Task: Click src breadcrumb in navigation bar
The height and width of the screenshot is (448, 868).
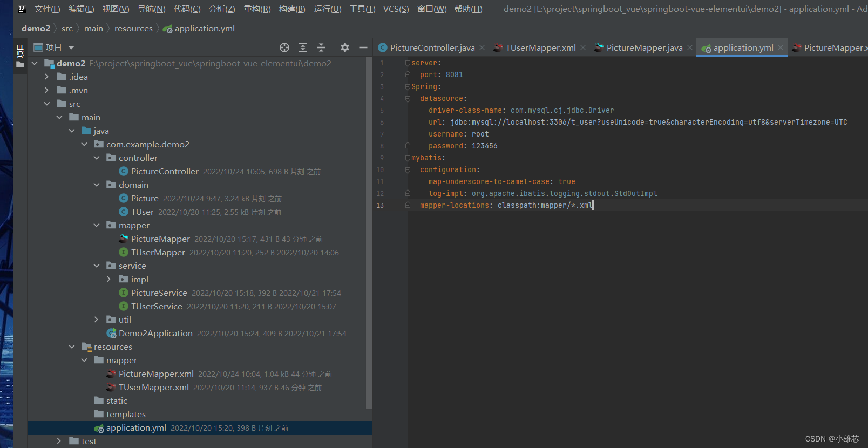Action: 67,28
